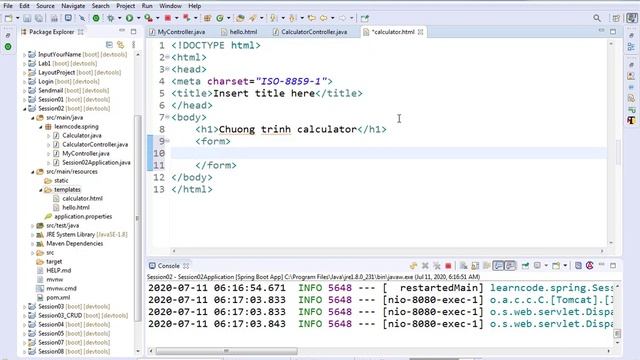Click the red Terminate button in Console toolbar
The width and height of the screenshot is (640, 360).
point(448,266)
